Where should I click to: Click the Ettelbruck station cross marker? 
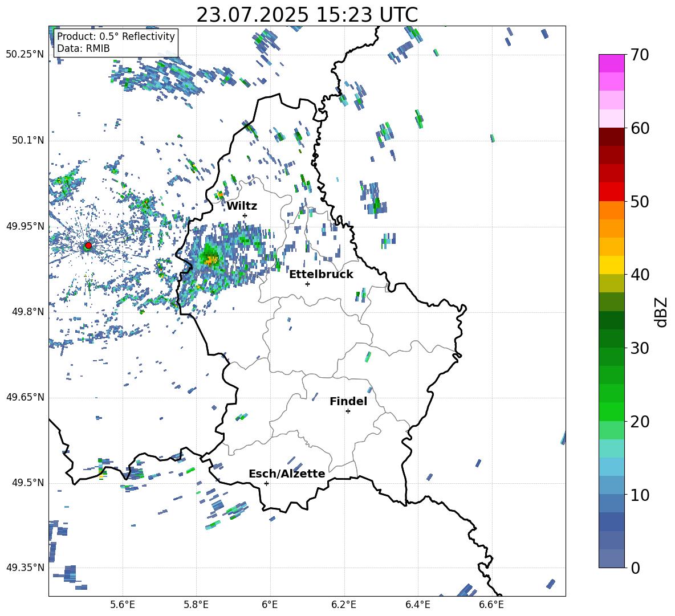[307, 284]
